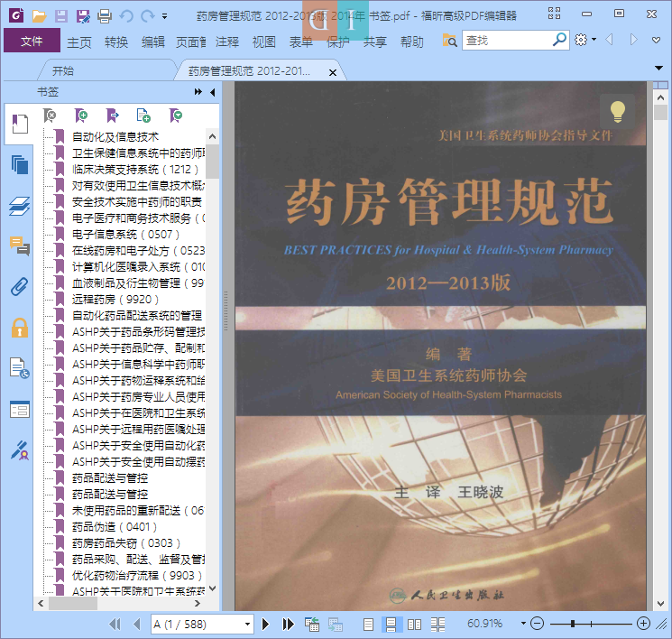Click the bookmark with checkmark icon

point(176,116)
